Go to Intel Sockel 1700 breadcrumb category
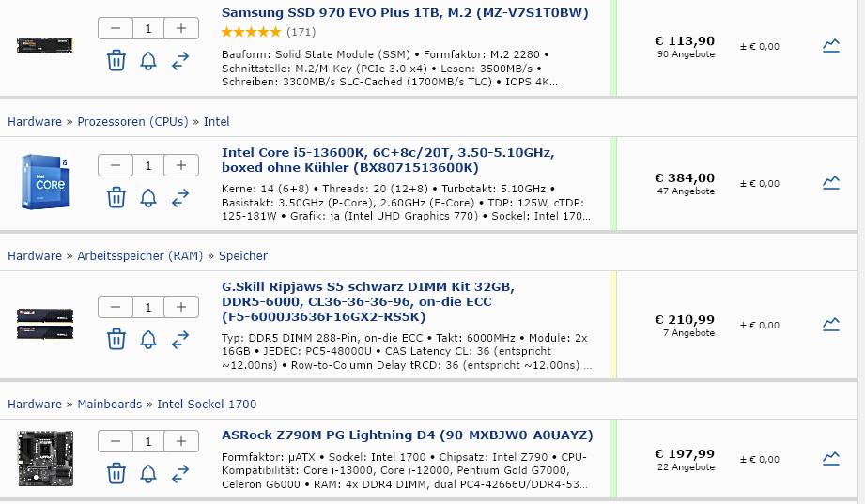Image resolution: width=865 pixels, height=504 pixels. (x=207, y=405)
